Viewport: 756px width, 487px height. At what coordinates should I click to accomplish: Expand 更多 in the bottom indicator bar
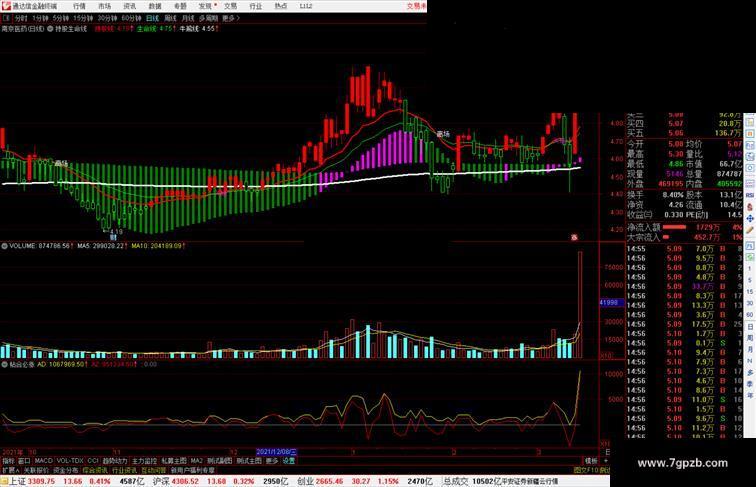coord(272,461)
